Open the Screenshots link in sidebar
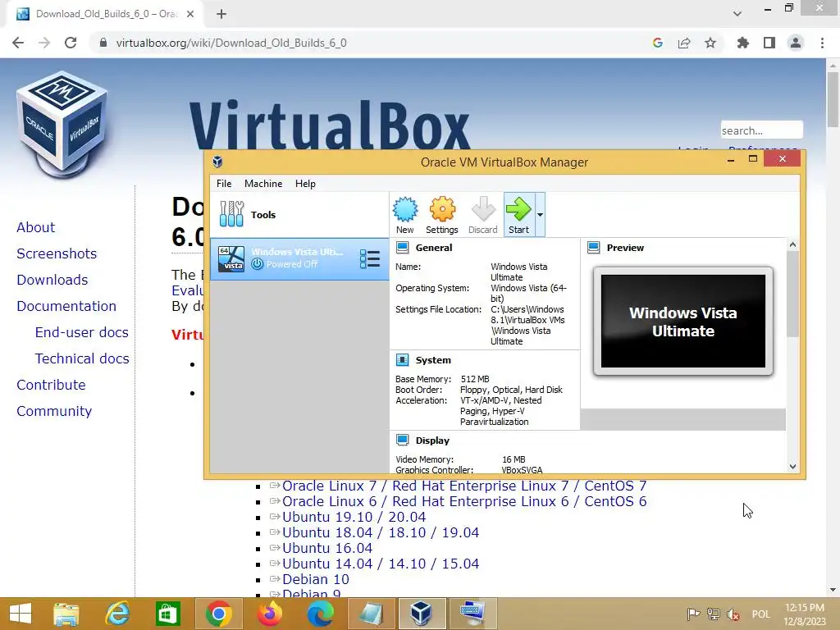 click(57, 253)
